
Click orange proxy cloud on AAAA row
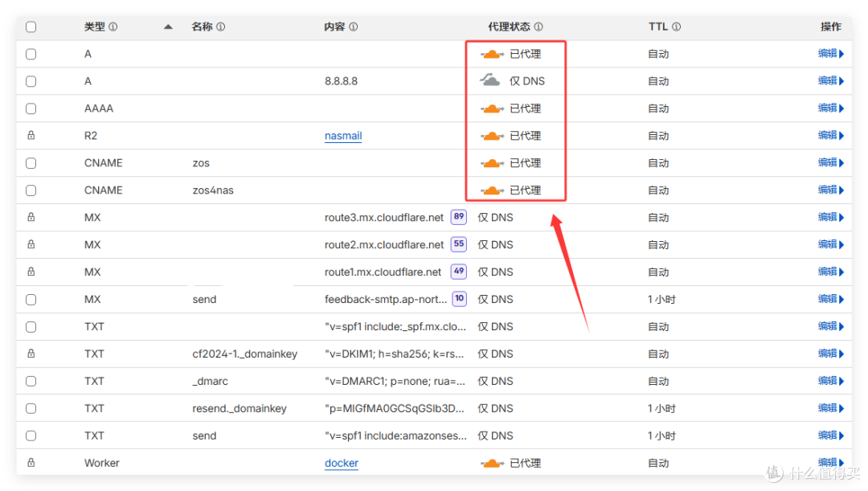pos(492,108)
